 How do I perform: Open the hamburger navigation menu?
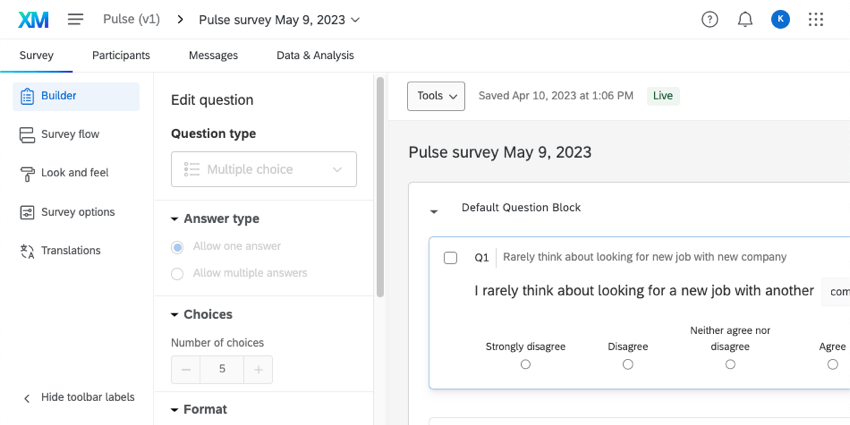[76, 19]
